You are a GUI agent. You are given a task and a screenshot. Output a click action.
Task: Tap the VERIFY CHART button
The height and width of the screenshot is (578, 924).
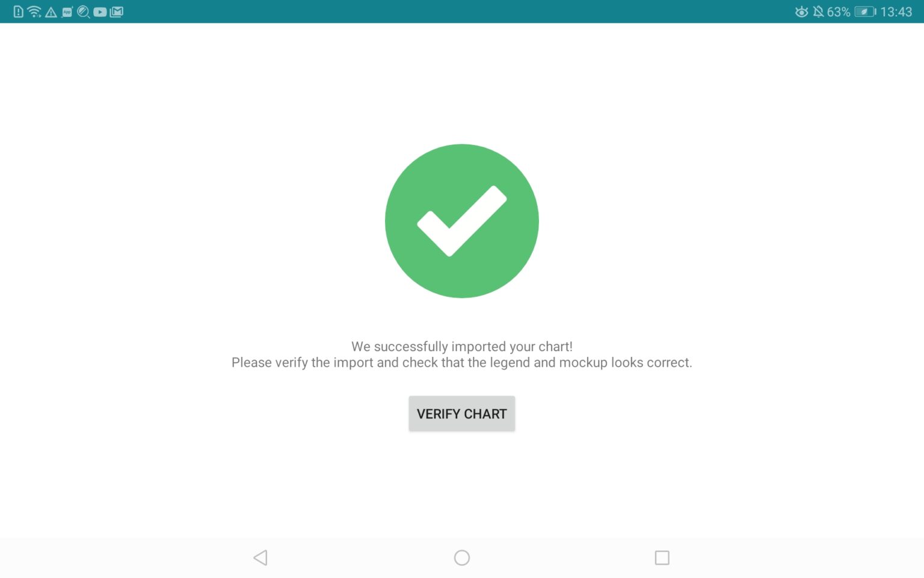tap(461, 414)
